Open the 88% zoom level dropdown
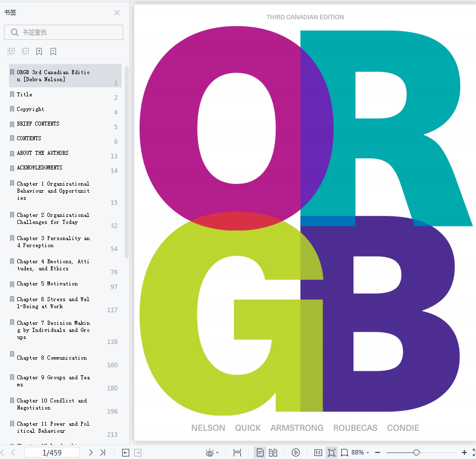Viewport: 476px width, 459px height. coord(360,452)
